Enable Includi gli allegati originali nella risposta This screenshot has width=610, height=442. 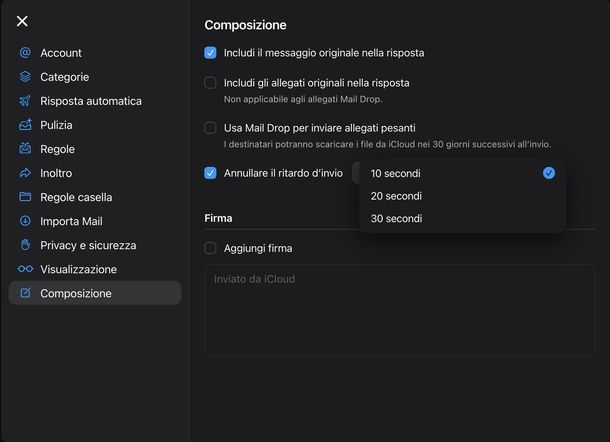tap(210, 82)
